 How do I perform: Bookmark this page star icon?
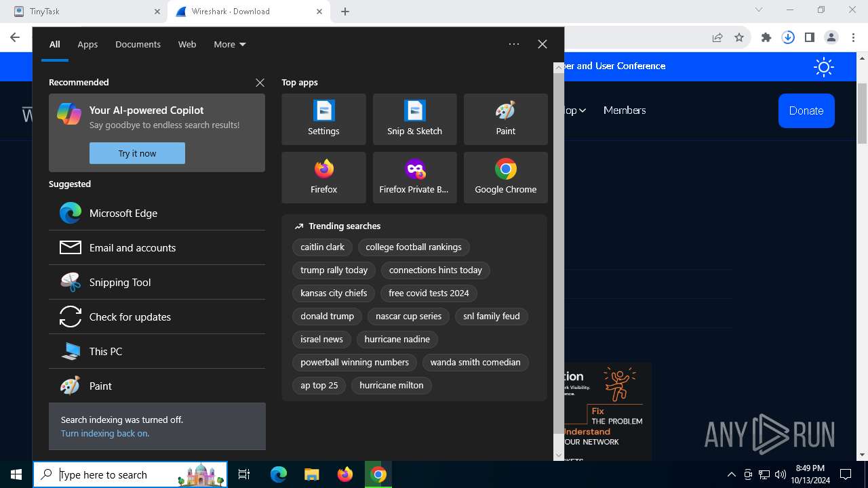coord(739,38)
